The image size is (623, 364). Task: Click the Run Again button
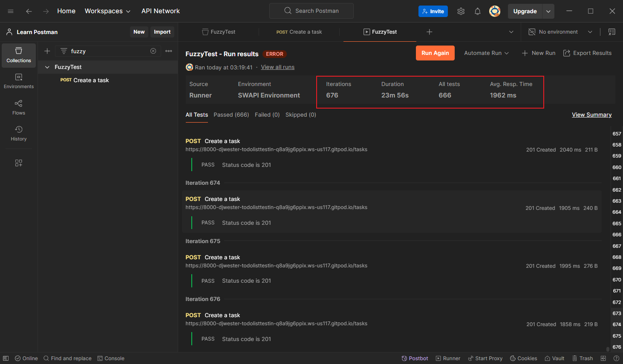point(435,53)
